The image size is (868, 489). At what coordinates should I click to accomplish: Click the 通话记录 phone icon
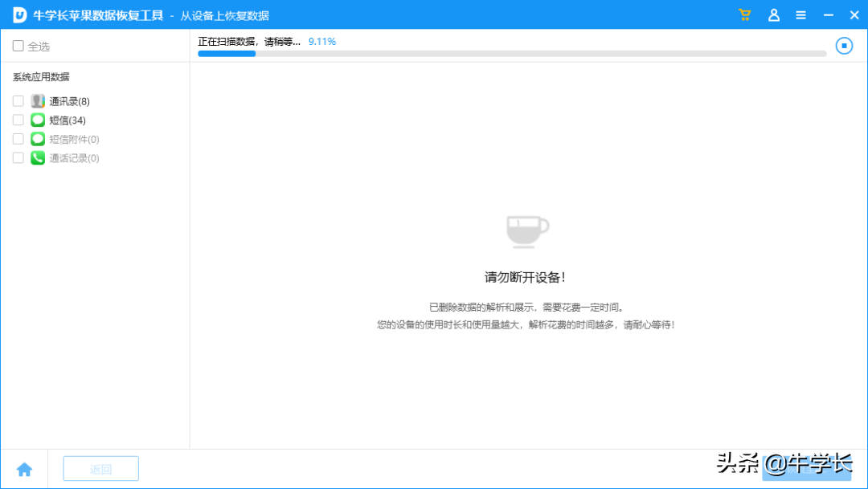point(37,157)
